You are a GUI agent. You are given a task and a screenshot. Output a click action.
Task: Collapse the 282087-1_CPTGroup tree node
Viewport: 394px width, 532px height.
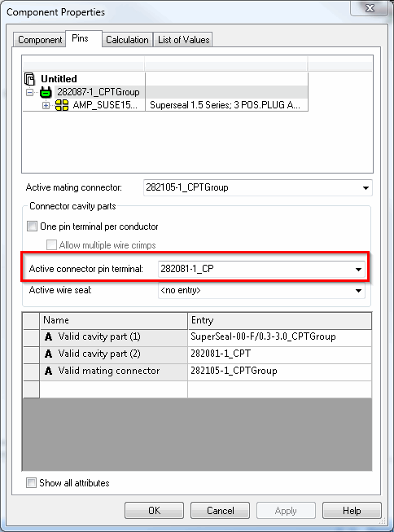pos(30,92)
